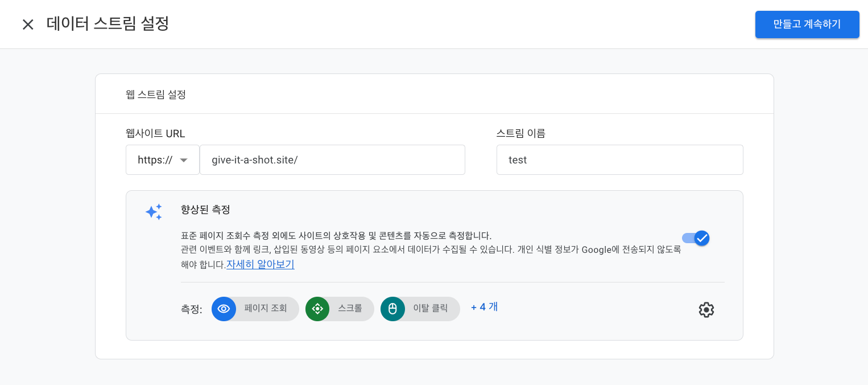The height and width of the screenshot is (385, 868).
Task: Select the 웹 스트림 설정 heading text
Action: pos(156,95)
